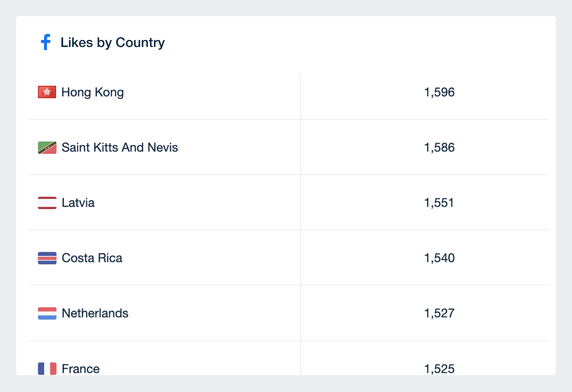Click the 1,596 likes value

click(x=439, y=92)
